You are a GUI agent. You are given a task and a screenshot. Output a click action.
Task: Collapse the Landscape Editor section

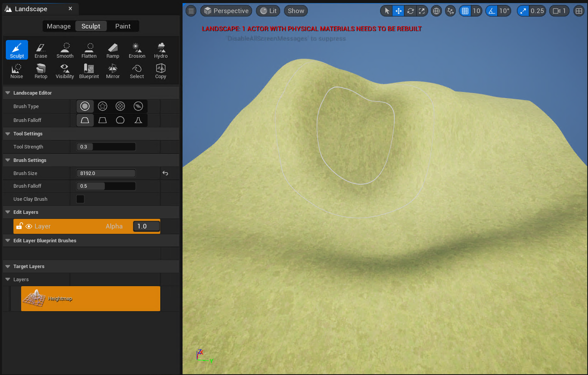(x=8, y=93)
